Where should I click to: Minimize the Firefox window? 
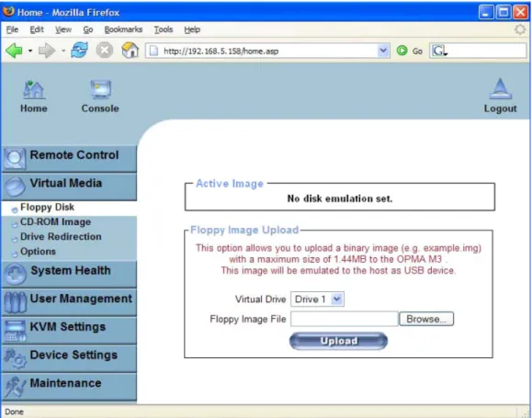487,13
